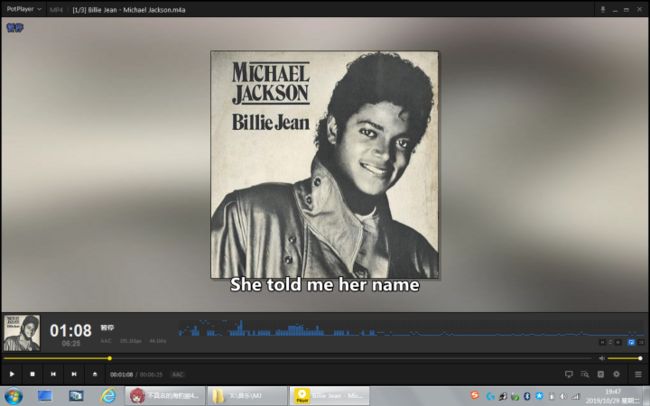Open the blue desktop taskbar icon next to Start
Screen dimensions: 650x406
(45, 396)
